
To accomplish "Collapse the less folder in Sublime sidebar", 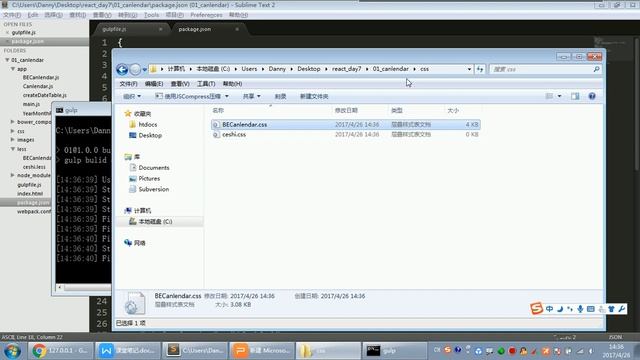I will pos(13,149).
